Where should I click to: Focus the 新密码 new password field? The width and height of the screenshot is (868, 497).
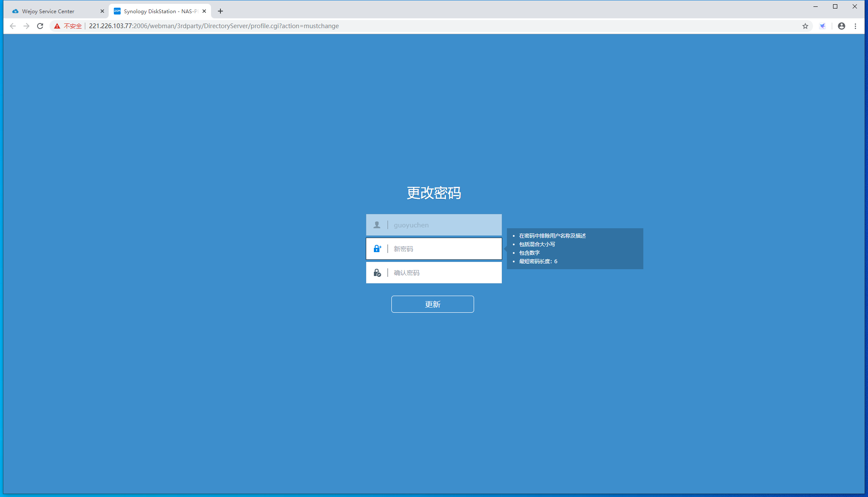(x=443, y=249)
